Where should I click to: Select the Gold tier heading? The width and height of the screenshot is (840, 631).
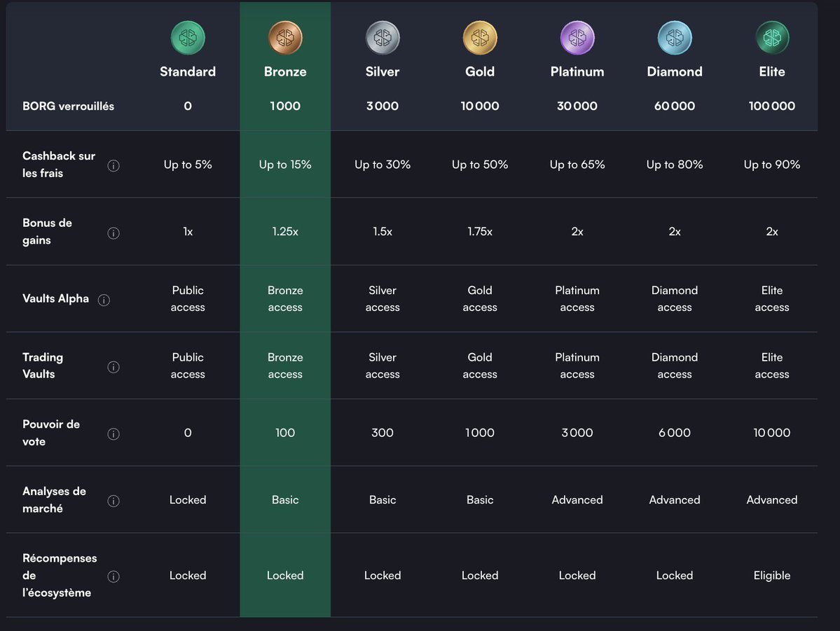tap(480, 71)
